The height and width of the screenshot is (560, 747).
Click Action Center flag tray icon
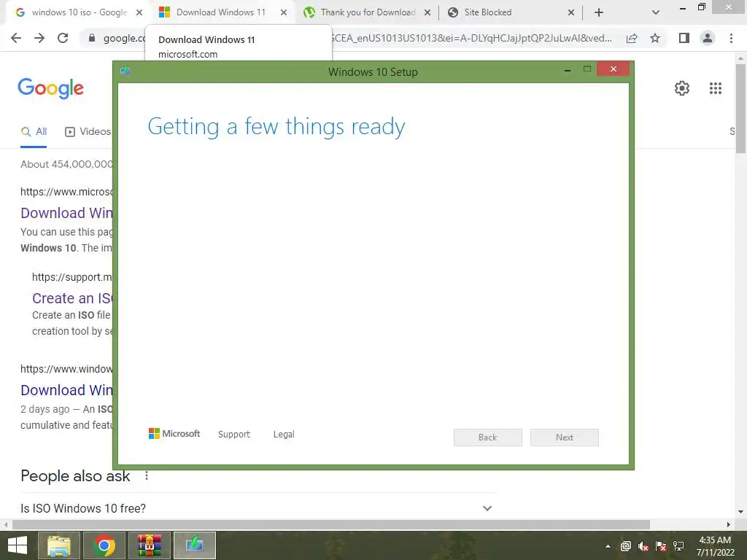(661, 546)
